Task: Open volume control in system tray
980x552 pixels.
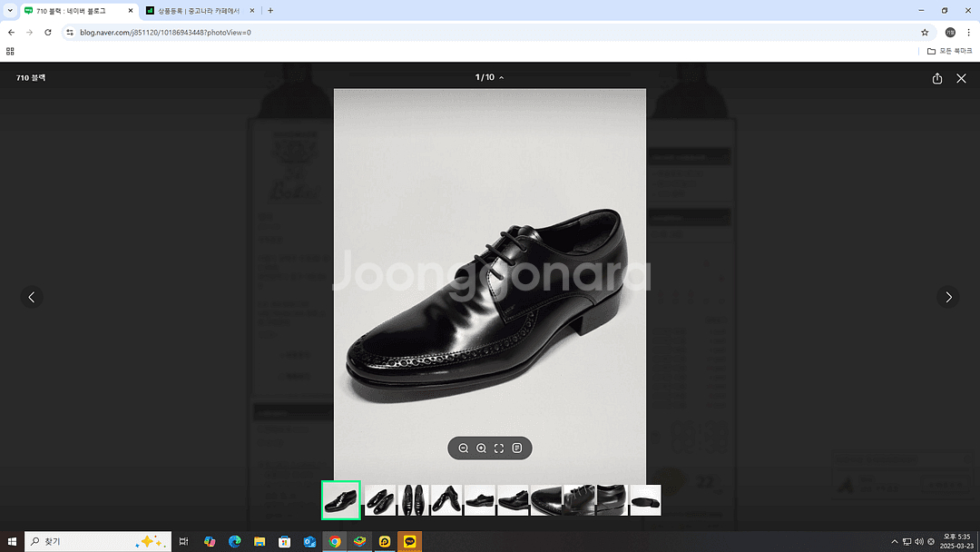Action: 918,541
